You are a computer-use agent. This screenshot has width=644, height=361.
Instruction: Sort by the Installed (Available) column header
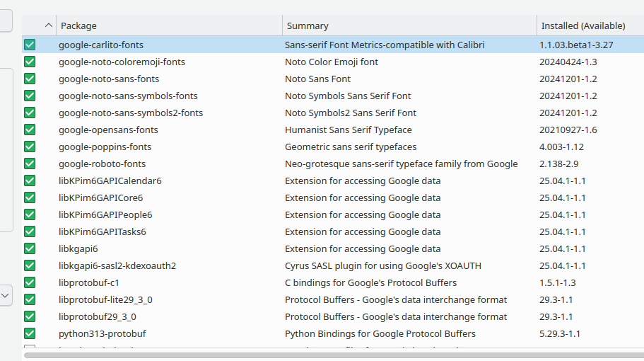590,25
